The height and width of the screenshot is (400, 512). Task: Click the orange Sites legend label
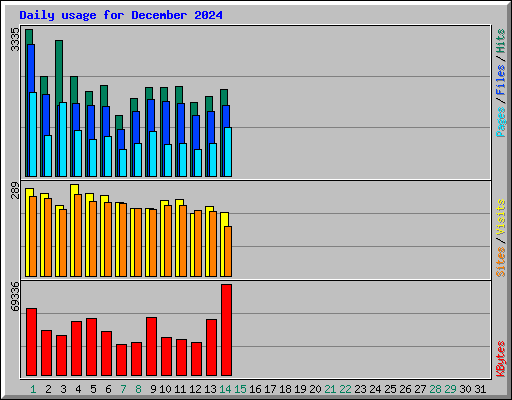coord(501,262)
